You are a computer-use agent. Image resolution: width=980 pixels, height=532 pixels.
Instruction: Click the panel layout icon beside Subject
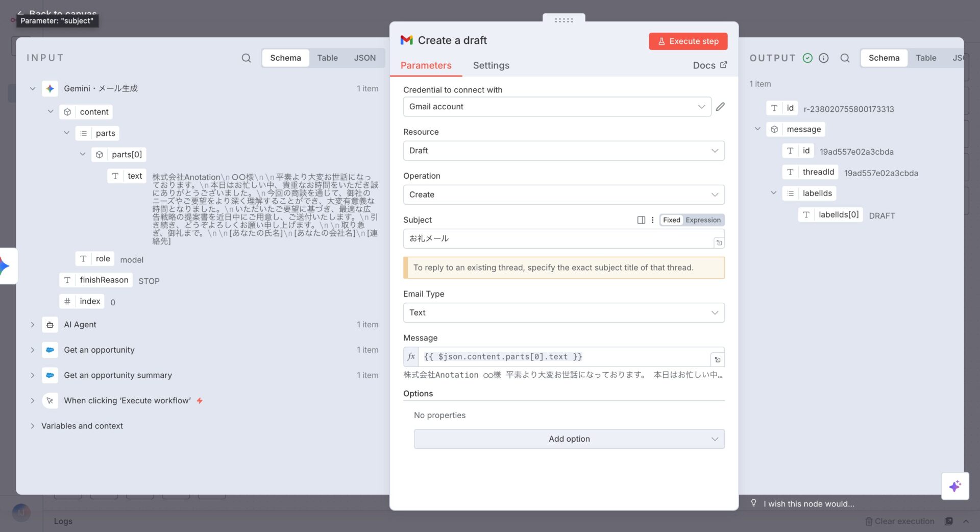coord(641,220)
